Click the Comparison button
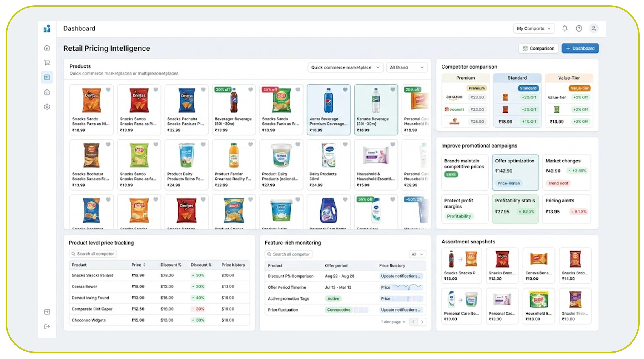 pyautogui.click(x=538, y=48)
